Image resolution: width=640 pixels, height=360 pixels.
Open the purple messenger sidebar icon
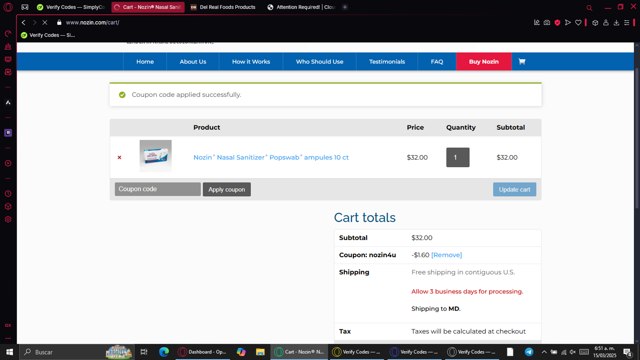point(8,133)
